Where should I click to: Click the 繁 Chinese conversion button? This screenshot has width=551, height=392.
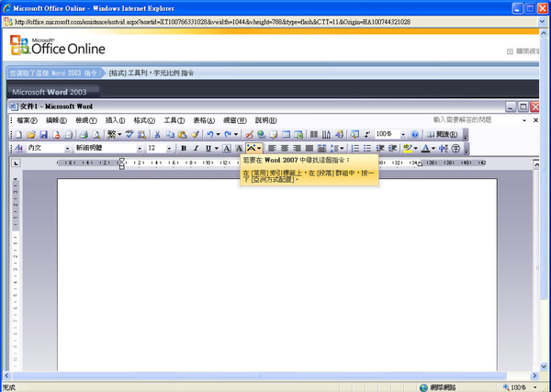coord(114,135)
